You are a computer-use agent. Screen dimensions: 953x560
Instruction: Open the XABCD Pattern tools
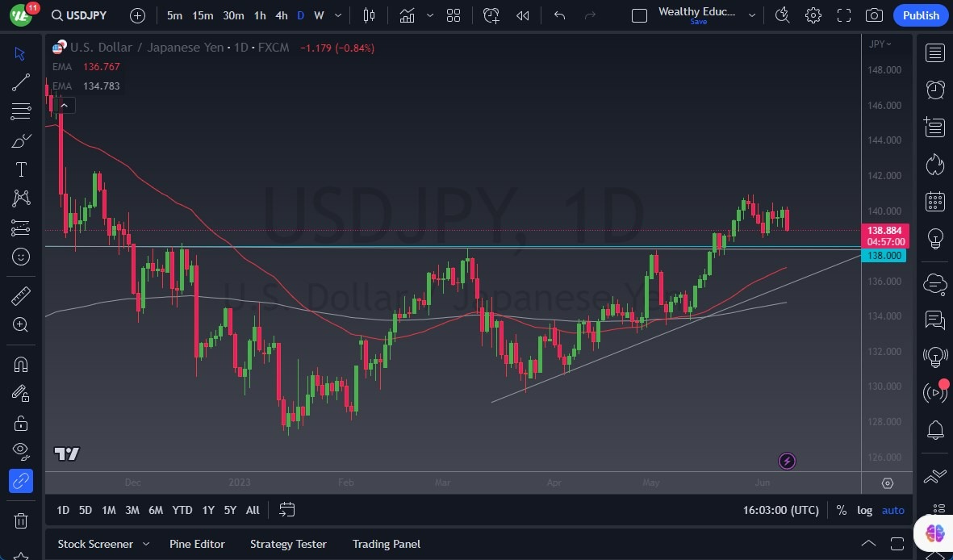click(x=20, y=198)
